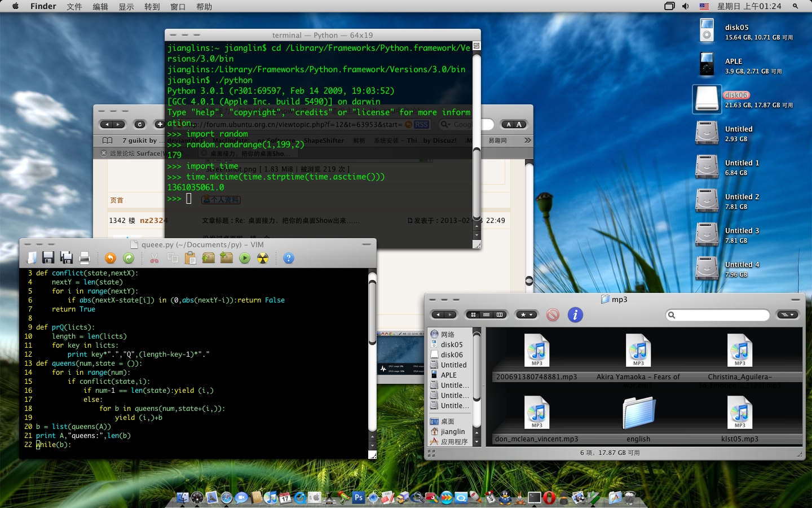This screenshot has width=812, height=508.
Task: Click the green Redo icon in VIM
Action: [x=129, y=258]
